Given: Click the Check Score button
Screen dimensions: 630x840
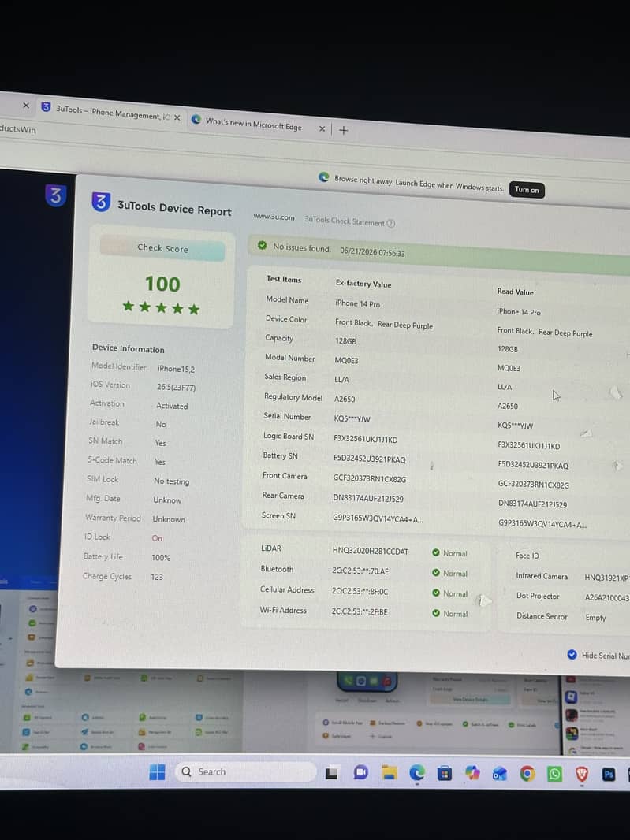Looking at the screenshot, I should pos(162,248).
